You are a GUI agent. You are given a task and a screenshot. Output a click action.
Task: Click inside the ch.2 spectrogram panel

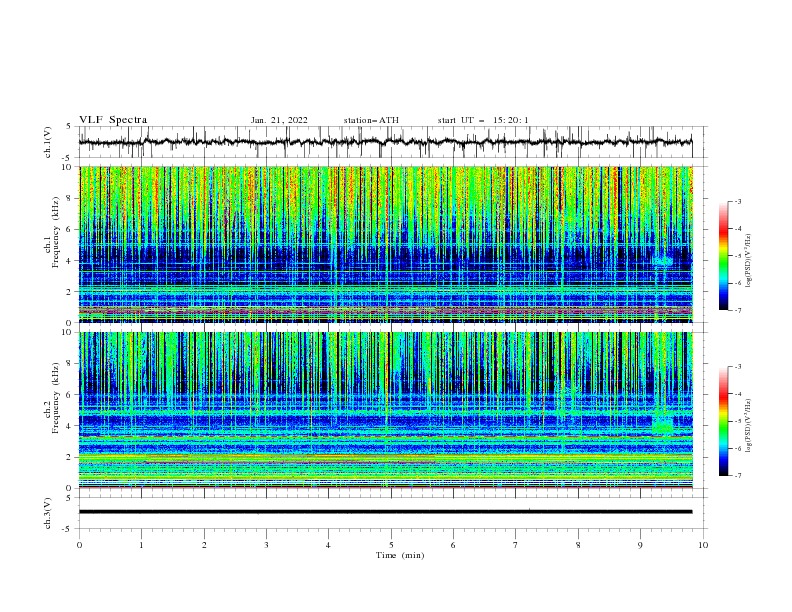tap(385, 410)
